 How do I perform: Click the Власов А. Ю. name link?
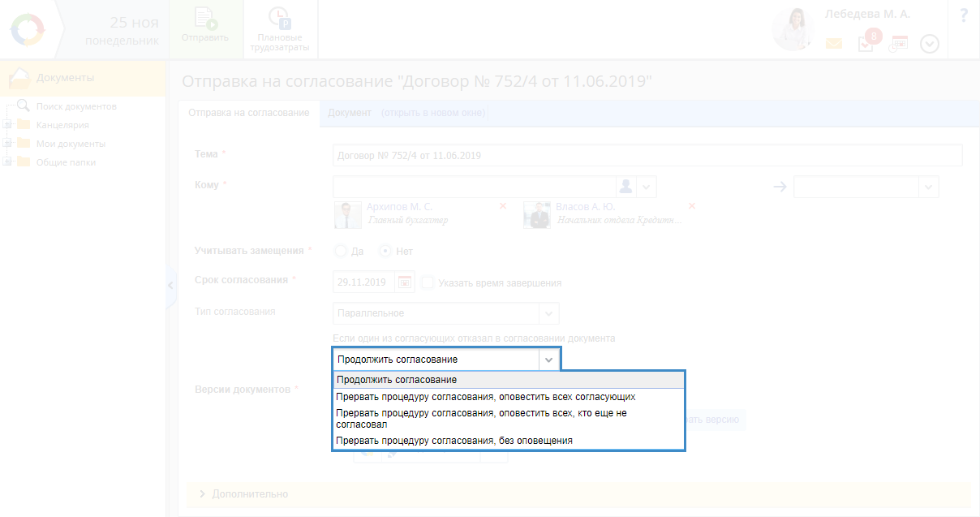pyautogui.click(x=585, y=207)
